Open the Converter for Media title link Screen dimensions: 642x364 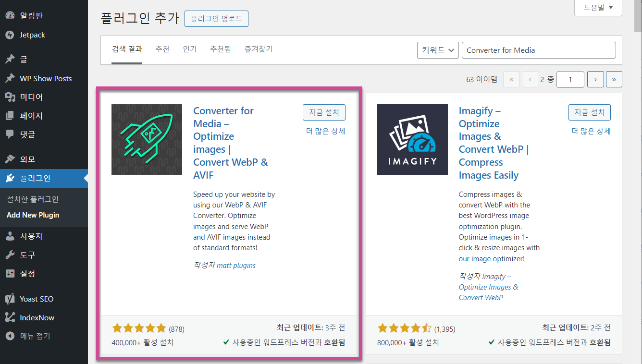231,143
